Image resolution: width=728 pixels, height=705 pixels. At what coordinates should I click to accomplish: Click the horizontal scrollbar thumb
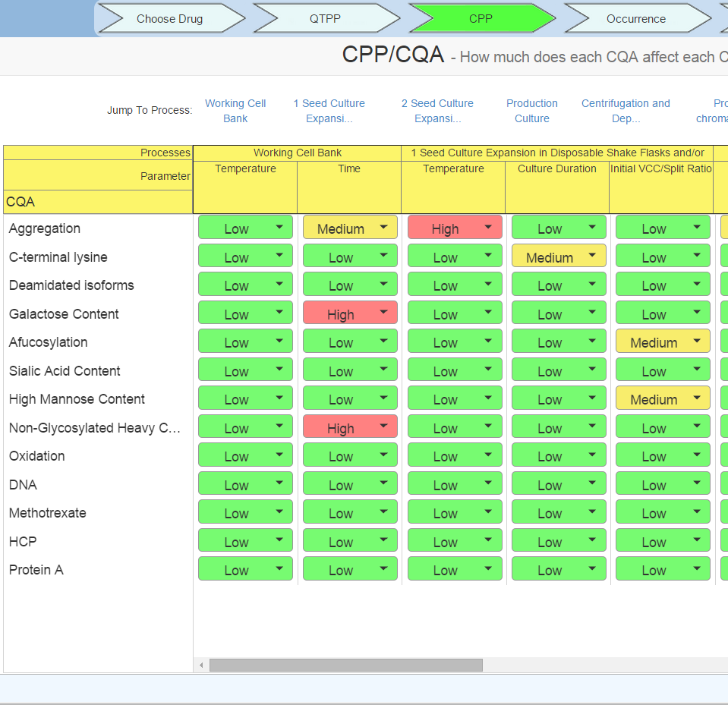pos(345,666)
